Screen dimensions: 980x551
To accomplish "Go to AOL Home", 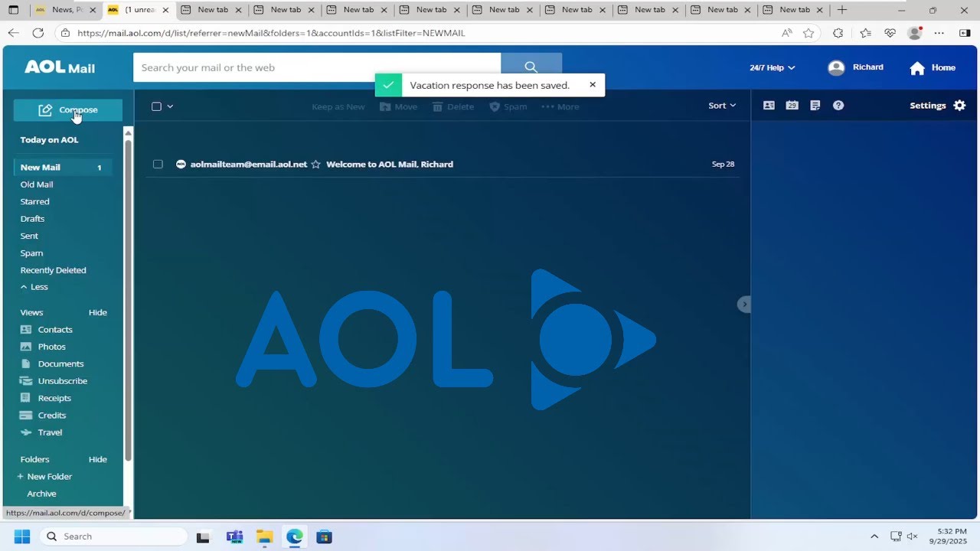I will (933, 68).
